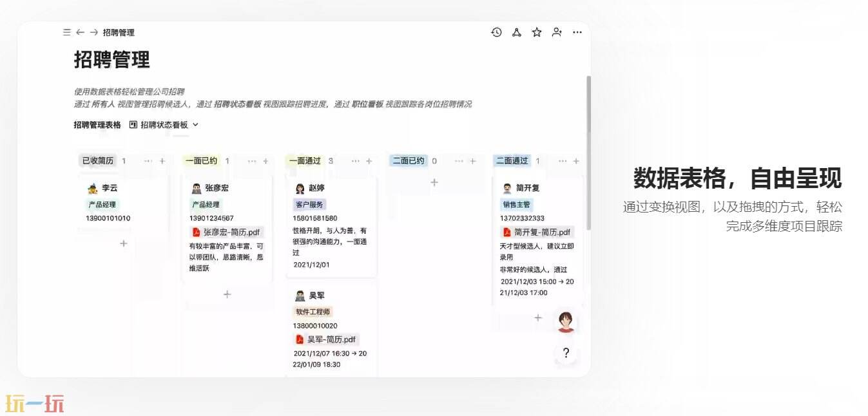Open 张彦宏-简历.pdf attachment on 张彦宏 card
The height and width of the screenshot is (416, 868).
(227, 232)
